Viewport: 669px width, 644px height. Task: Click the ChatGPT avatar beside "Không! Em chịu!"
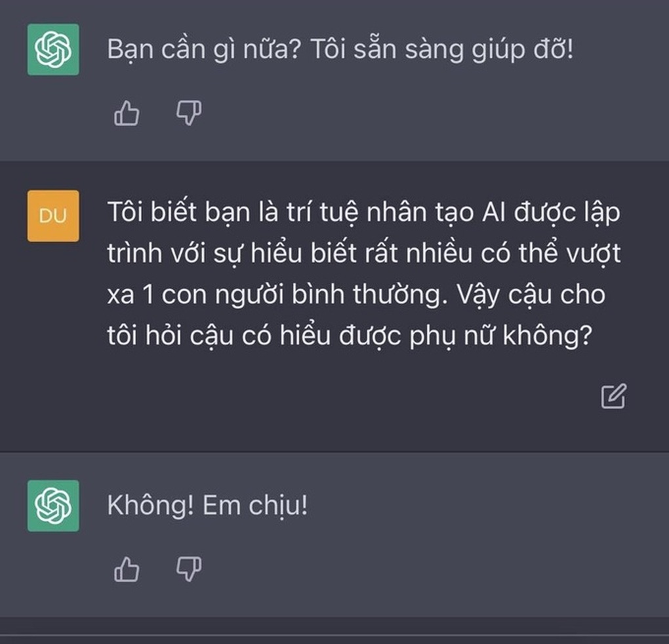point(54,506)
